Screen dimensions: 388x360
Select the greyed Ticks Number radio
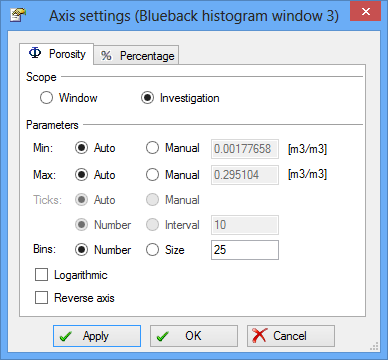click(81, 225)
